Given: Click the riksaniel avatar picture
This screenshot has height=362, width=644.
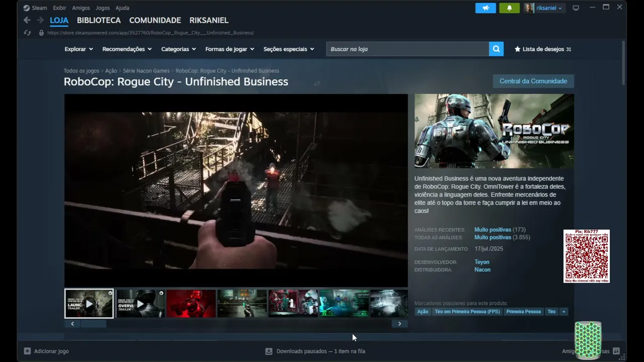Looking at the screenshot, I should point(529,8).
